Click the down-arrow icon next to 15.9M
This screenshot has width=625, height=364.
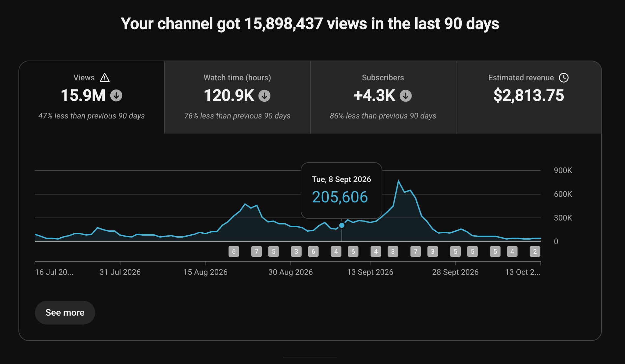116,95
